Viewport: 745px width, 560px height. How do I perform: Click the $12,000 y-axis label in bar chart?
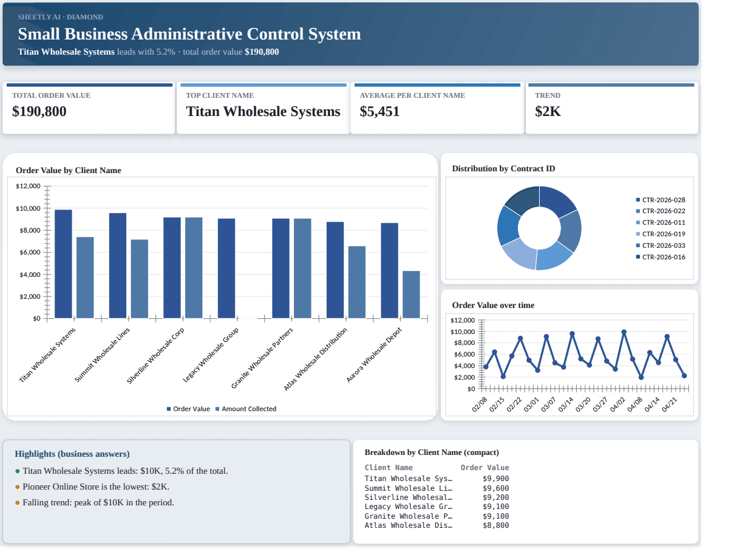(28, 186)
